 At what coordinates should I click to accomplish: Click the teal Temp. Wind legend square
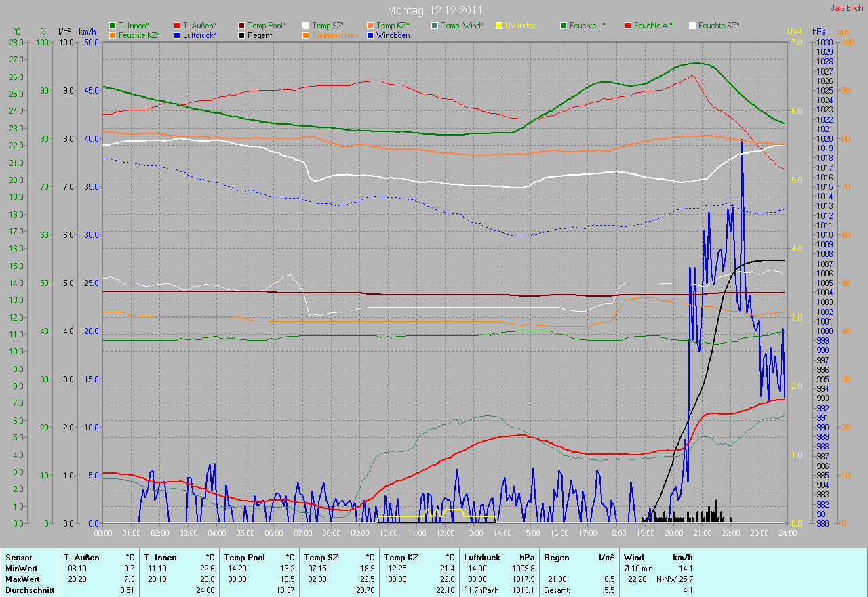(x=435, y=26)
